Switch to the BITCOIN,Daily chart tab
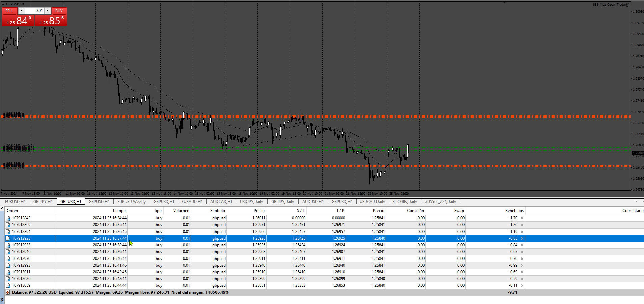Viewport: 644px width, 304px height. click(x=404, y=202)
